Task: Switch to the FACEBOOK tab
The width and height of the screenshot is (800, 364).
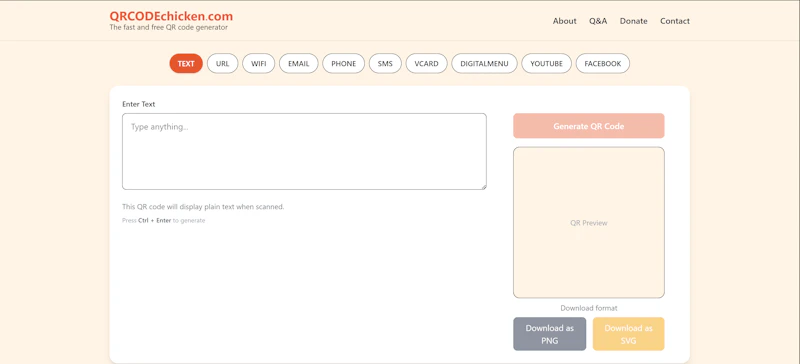Action: point(603,64)
